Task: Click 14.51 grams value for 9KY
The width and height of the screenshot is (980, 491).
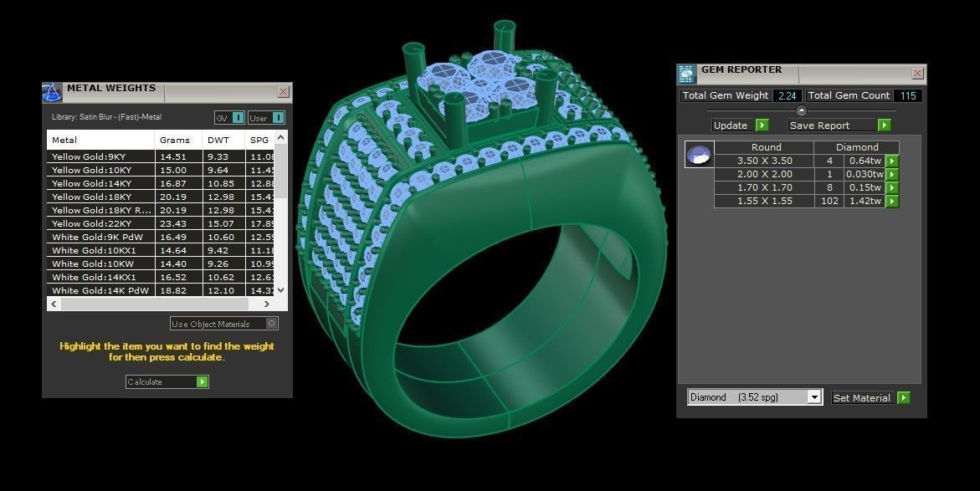Action: pyautogui.click(x=173, y=156)
